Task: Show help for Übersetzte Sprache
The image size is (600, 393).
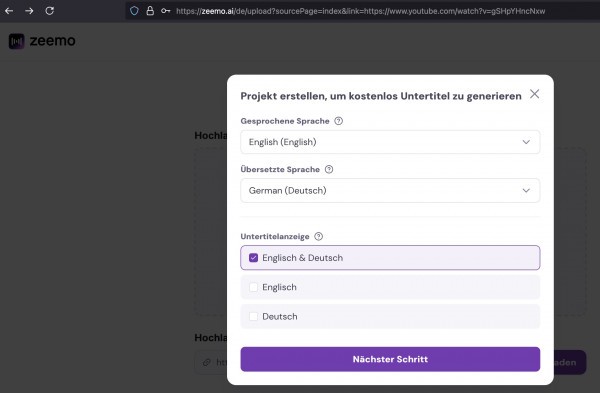Action: [329, 169]
